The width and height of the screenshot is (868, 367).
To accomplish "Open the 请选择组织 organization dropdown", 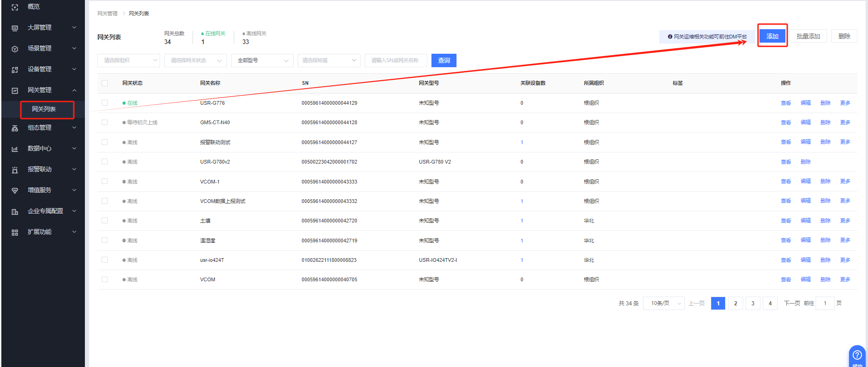I will 129,60.
